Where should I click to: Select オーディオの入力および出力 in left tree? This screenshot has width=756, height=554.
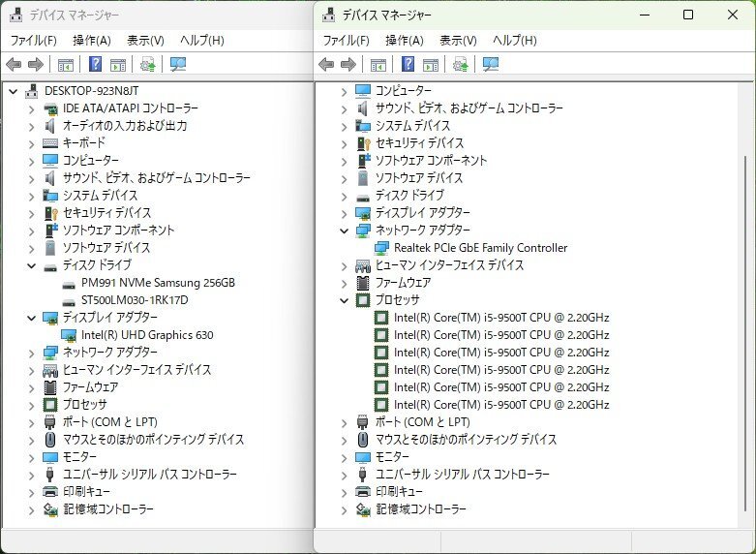click(125, 126)
